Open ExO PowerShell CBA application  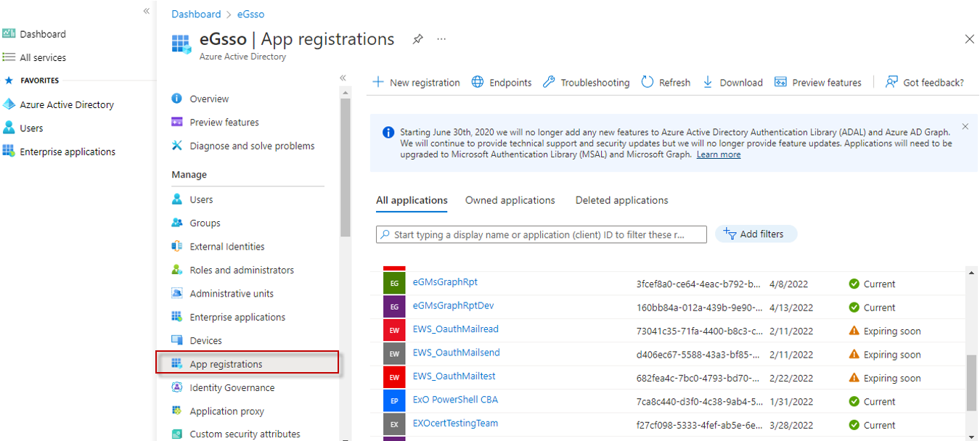click(455, 400)
